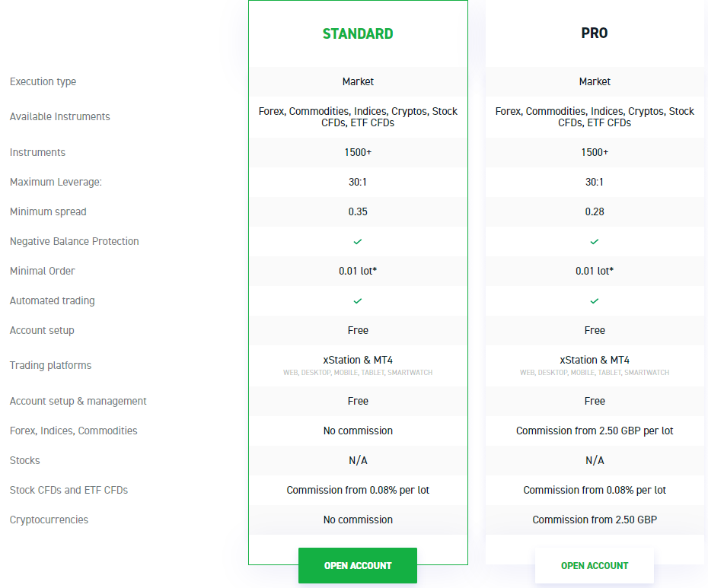Click Pro 30:1 leverage value
This screenshot has width=708, height=588.
click(x=595, y=183)
